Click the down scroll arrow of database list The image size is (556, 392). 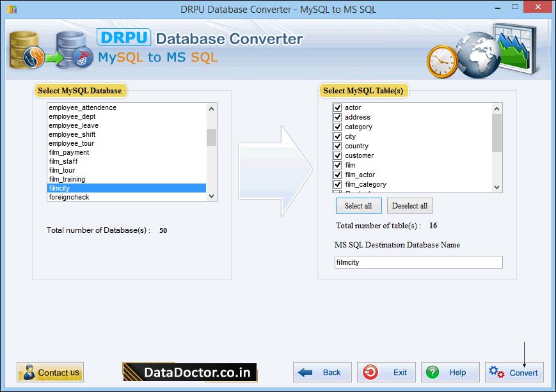click(x=211, y=196)
